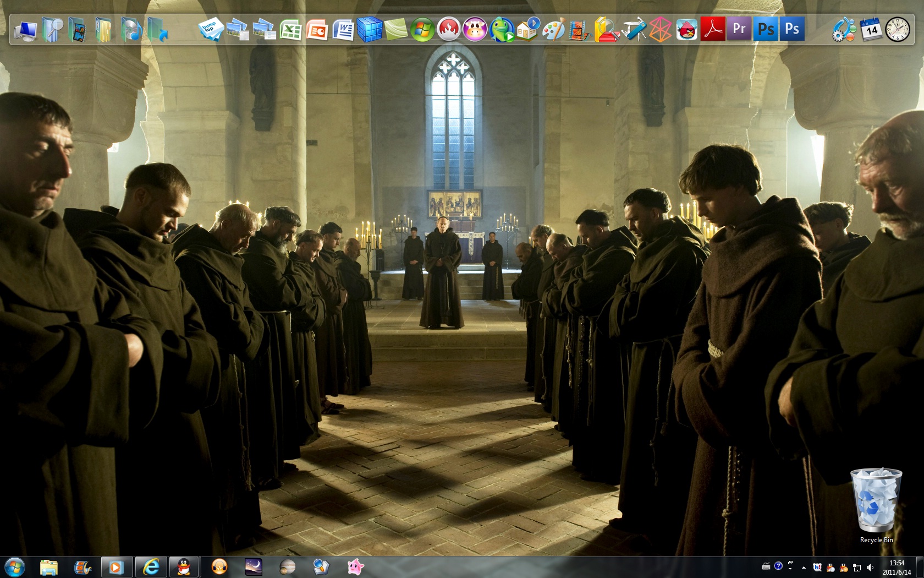Open Adobe Acrobat red PDF icon
The image size is (924, 578).
713,29
